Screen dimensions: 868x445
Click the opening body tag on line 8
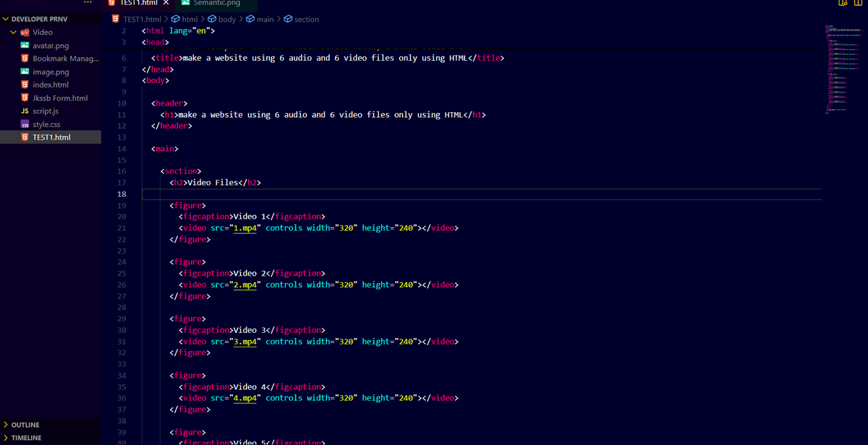[x=156, y=80]
